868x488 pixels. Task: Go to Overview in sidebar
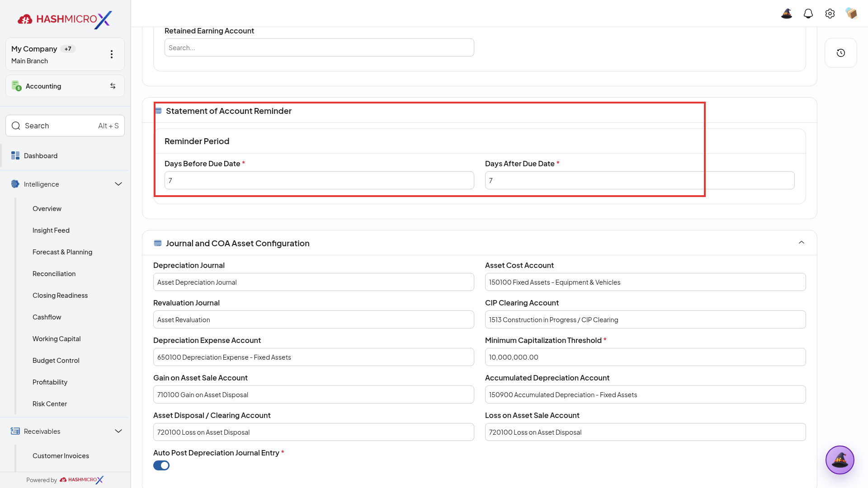[x=47, y=208]
